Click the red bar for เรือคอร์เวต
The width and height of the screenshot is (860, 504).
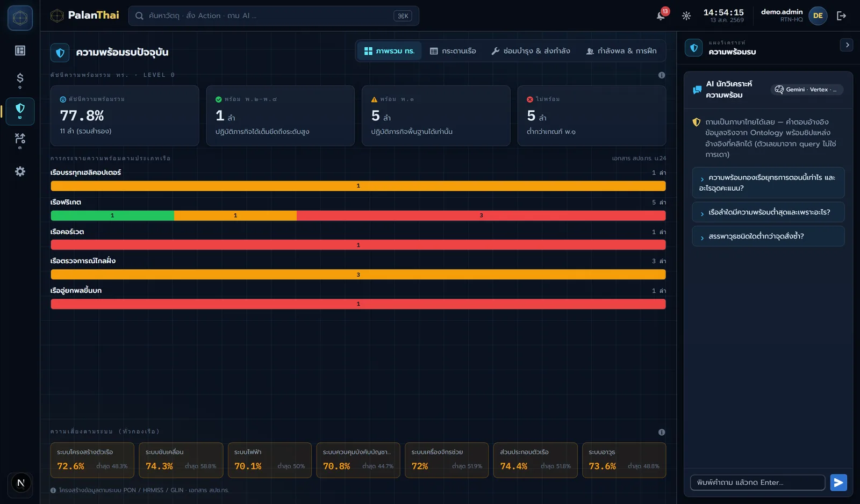[359, 245]
